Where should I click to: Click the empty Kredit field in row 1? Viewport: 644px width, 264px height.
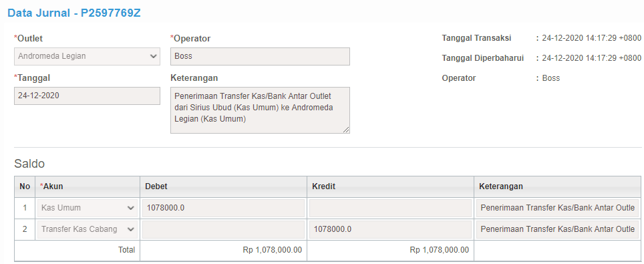pyautogui.click(x=390, y=208)
